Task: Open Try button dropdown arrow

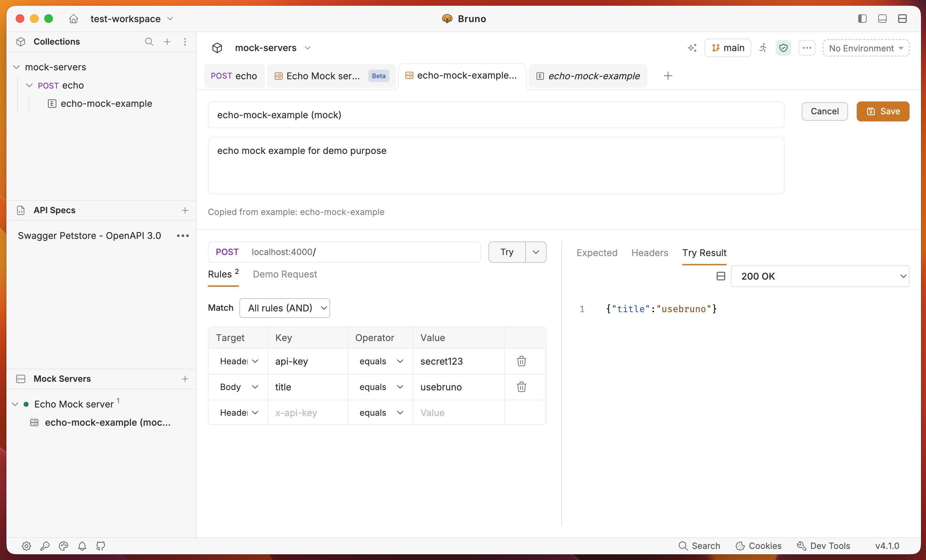Action: 536,252
